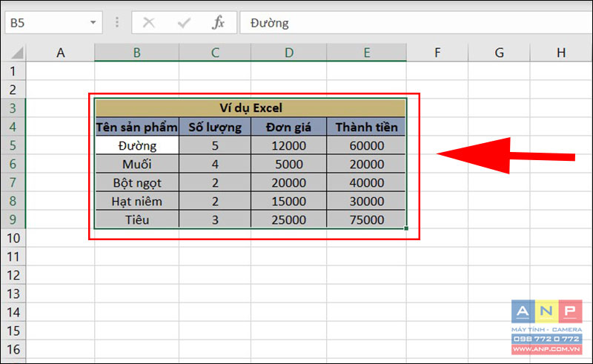Click the 15000 unit price cell

(x=288, y=201)
